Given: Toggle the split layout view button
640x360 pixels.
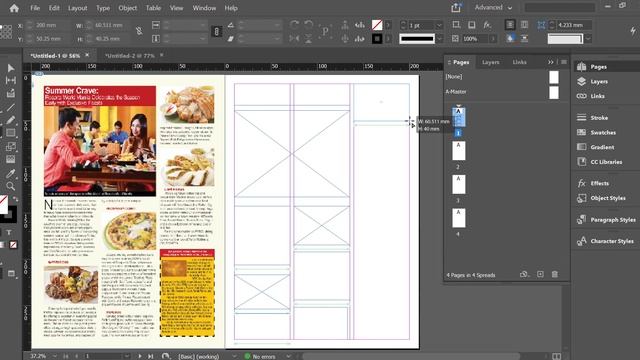Looking at the screenshot, I should [556, 356].
